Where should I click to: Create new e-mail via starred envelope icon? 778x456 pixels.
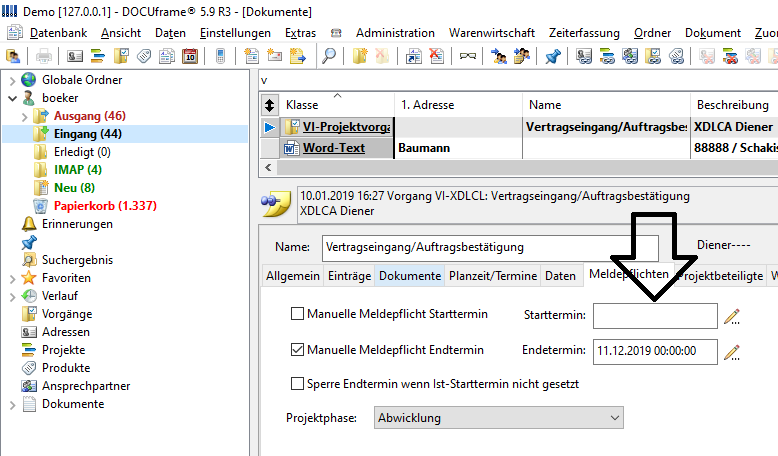(274, 56)
